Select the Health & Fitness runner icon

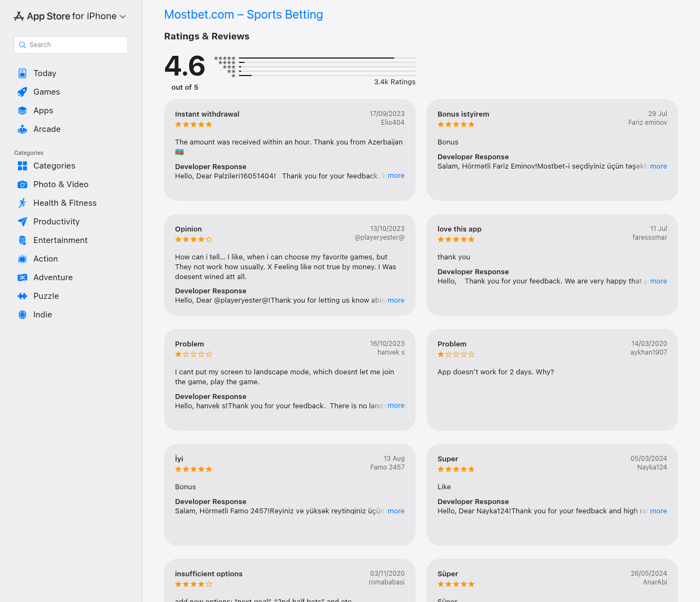point(22,203)
